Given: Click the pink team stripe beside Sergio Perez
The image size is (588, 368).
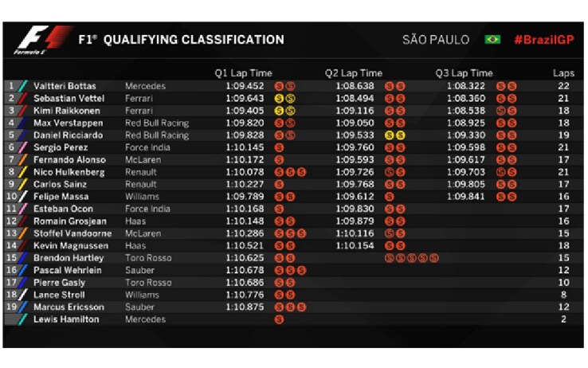Looking at the screenshot, I should 23,147.
